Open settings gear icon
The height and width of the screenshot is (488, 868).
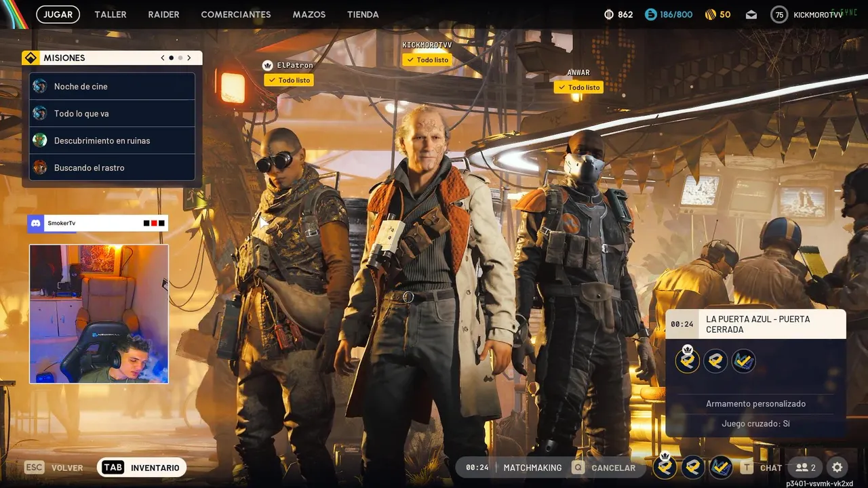[x=837, y=468]
